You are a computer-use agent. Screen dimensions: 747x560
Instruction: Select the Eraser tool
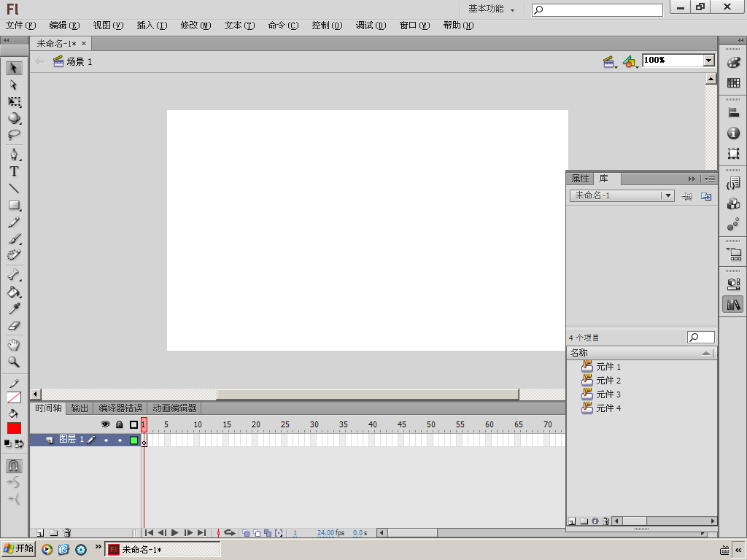point(14,326)
